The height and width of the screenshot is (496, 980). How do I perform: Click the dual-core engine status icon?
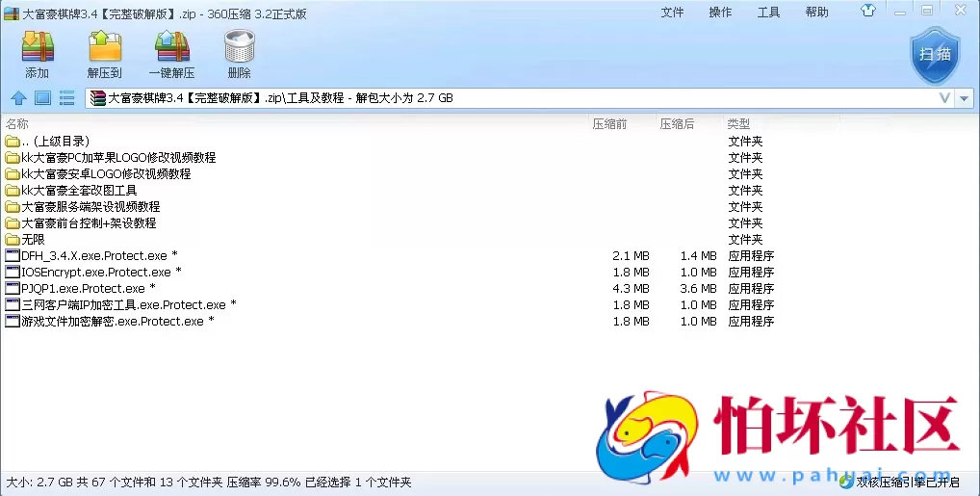tap(846, 482)
